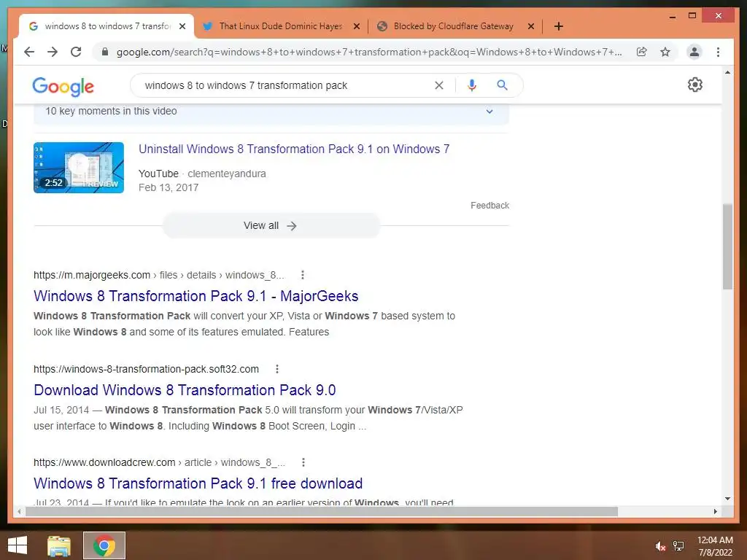The width and height of the screenshot is (747, 560).
Task: Open the taskbar clock and date
Action: [x=715, y=546]
